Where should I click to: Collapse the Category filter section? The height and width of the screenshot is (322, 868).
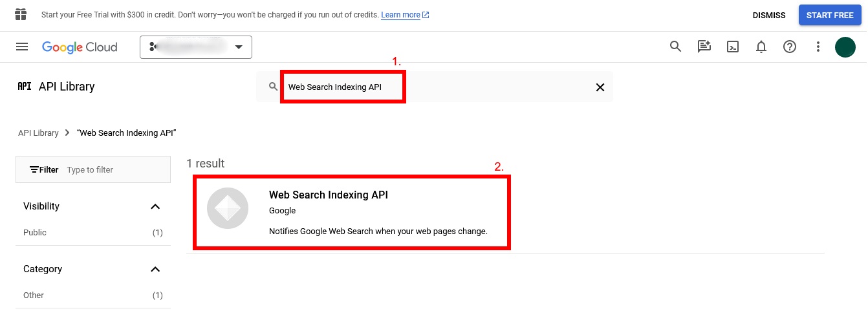(155, 269)
